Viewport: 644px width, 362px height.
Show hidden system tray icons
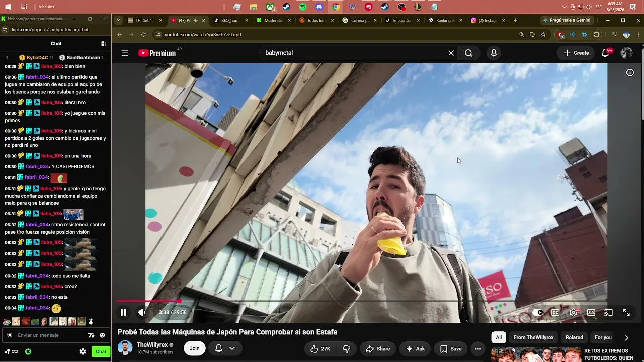(565, 7)
